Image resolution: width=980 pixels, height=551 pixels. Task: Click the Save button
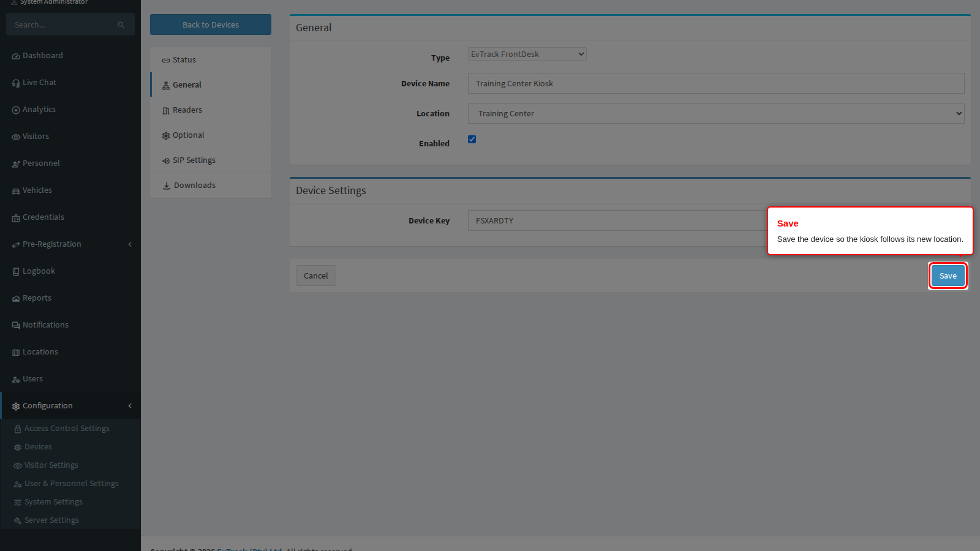(948, 275)
